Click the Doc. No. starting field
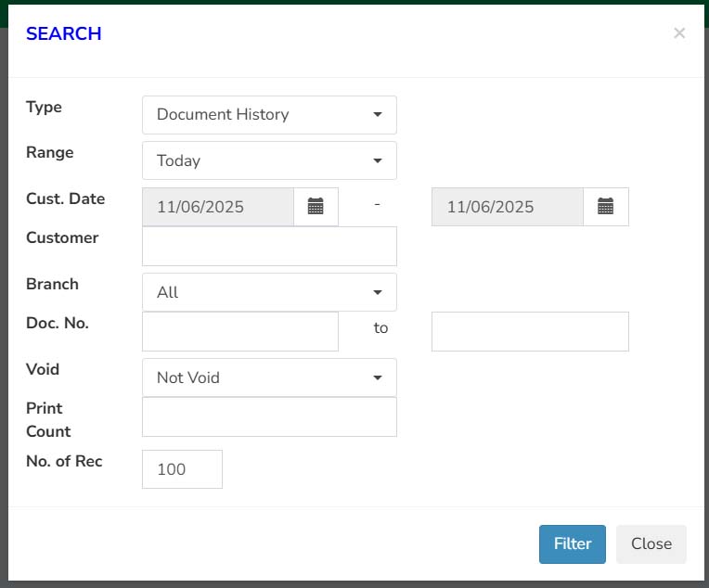Screen dimensions: 709x588 [240, 331]
